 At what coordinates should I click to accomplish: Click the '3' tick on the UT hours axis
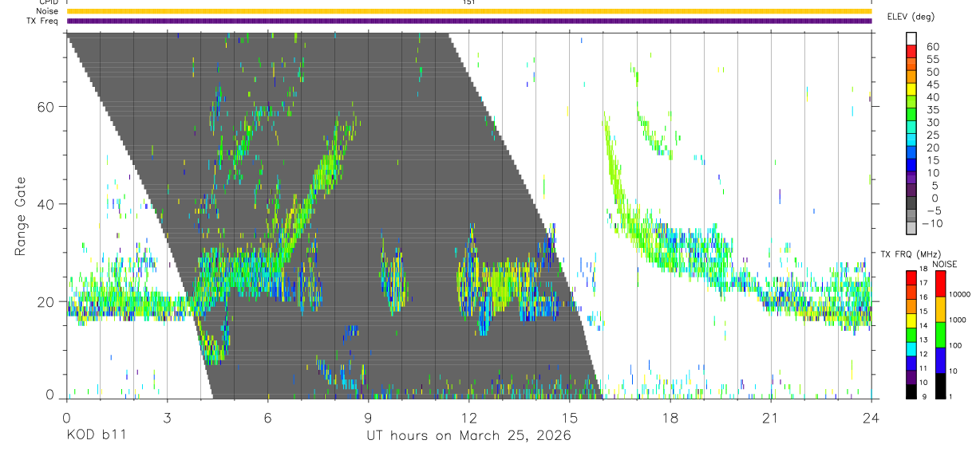pos(167,418)
